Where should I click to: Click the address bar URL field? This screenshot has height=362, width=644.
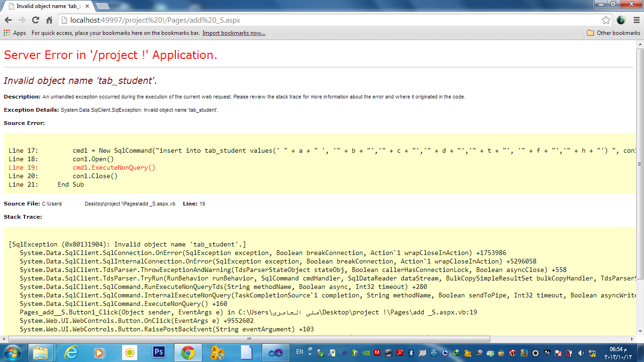[x=330, y=20]
